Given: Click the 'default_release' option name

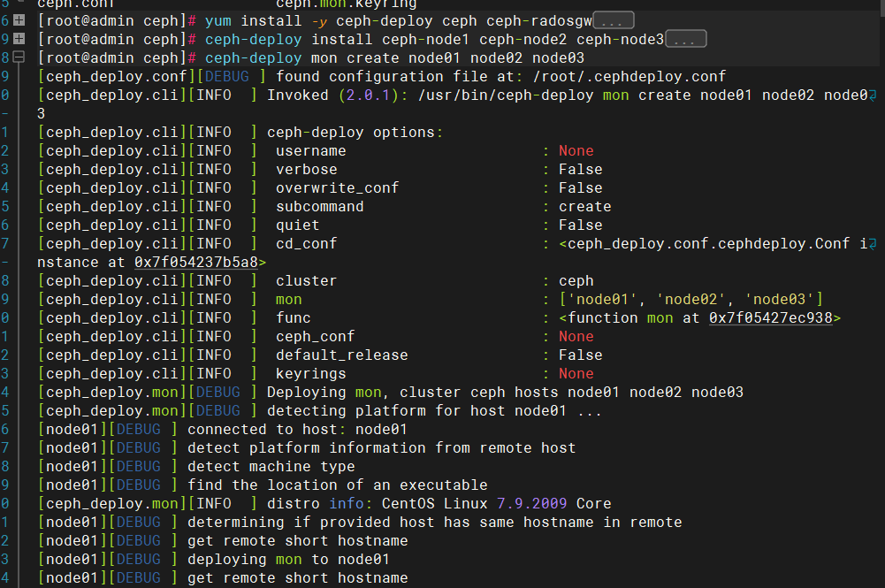Looking at the screenshot, I should click(341, 356).
